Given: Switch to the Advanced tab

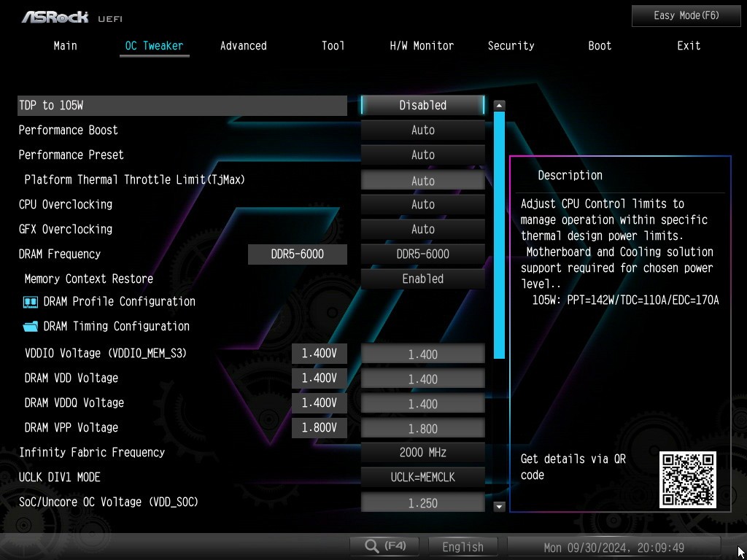Looking at the screenshot, I should pyautogui.click(x=243, y=46).
